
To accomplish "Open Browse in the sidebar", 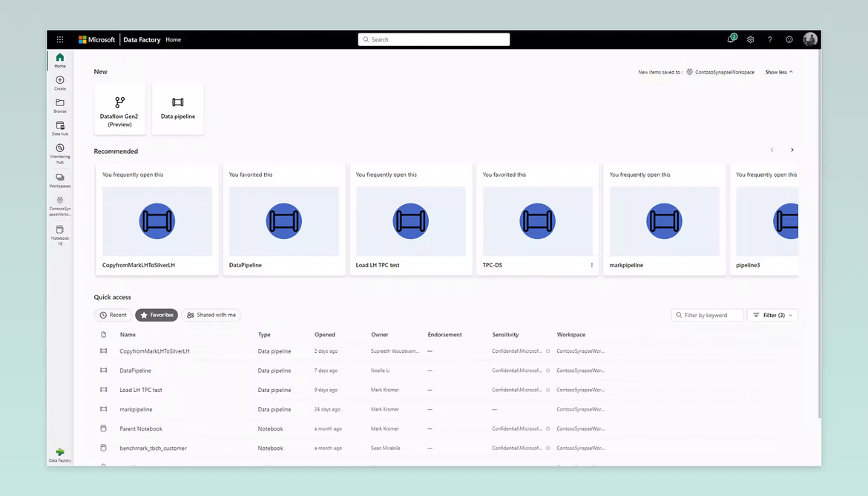I will point(60,106).
